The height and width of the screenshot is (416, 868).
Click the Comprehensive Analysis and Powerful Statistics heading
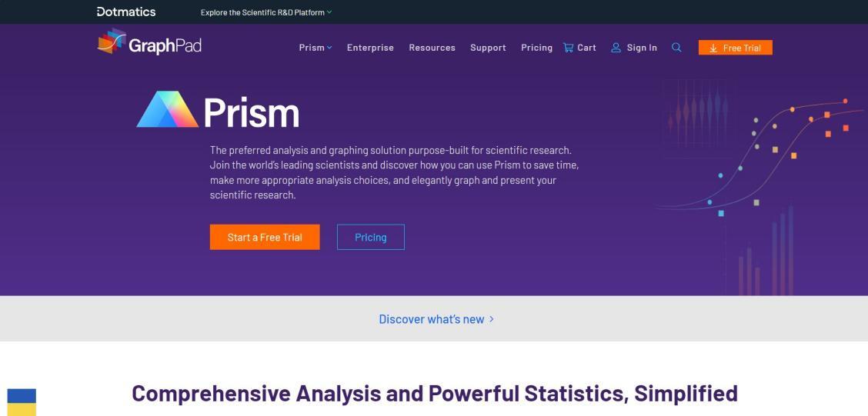tap(435, 394)
